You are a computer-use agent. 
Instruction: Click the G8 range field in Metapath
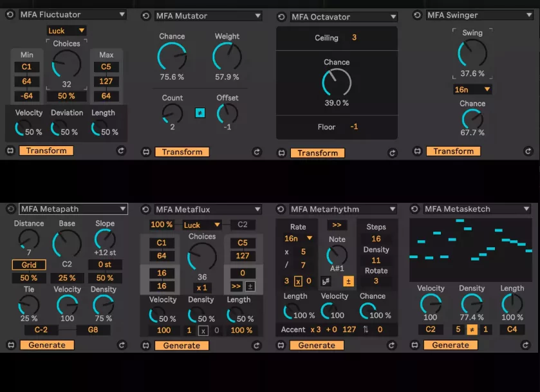(93, 330)
